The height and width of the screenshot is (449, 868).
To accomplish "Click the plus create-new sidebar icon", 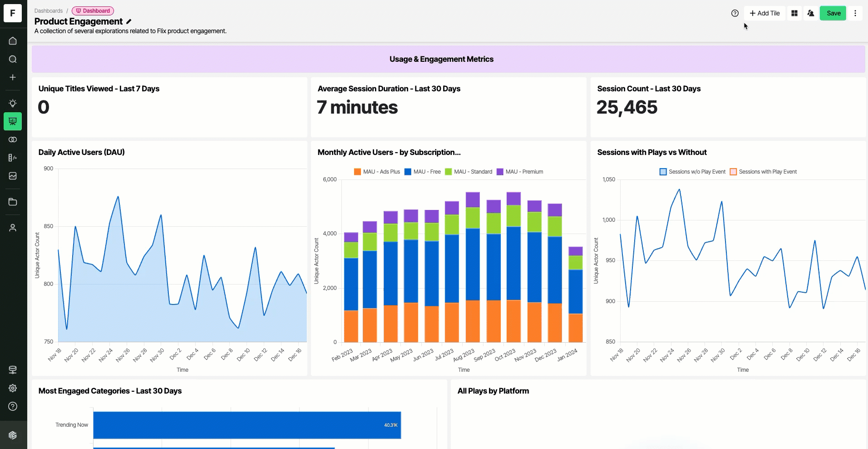I will point(13,77).
